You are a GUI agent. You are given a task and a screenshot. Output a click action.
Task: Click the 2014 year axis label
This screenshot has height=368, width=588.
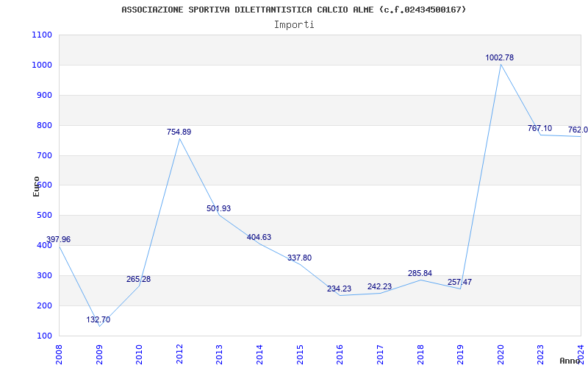259,355
